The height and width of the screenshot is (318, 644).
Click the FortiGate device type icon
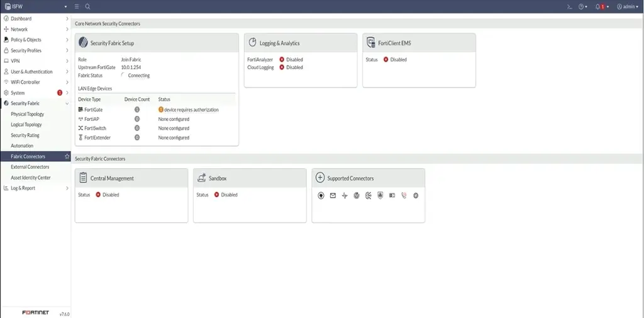pyautogui.click(x=81, y=110)
